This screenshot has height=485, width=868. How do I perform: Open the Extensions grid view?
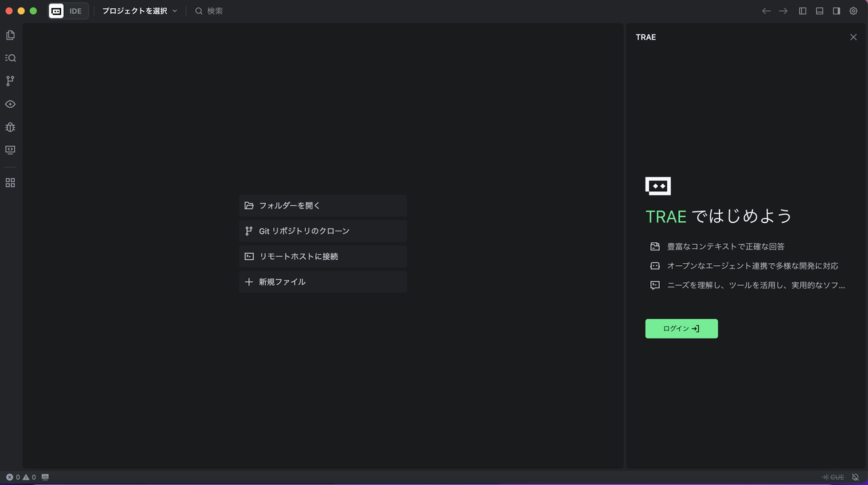tap(10, 183)
